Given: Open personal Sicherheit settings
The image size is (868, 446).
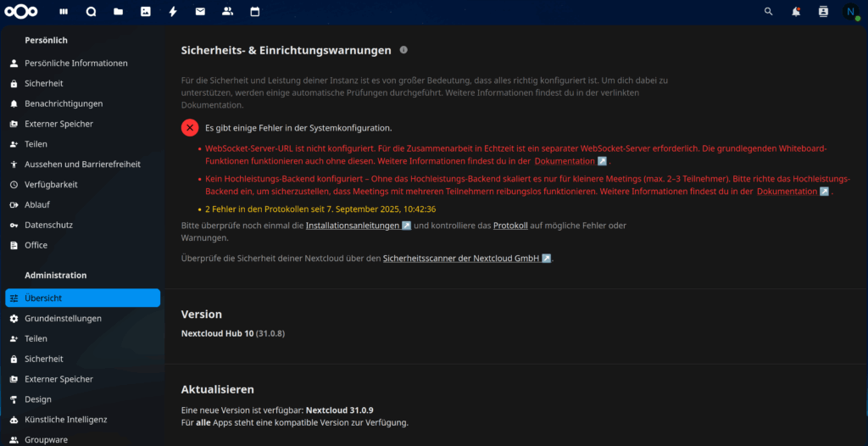Looking at the screenshot, I should [83, 83].
